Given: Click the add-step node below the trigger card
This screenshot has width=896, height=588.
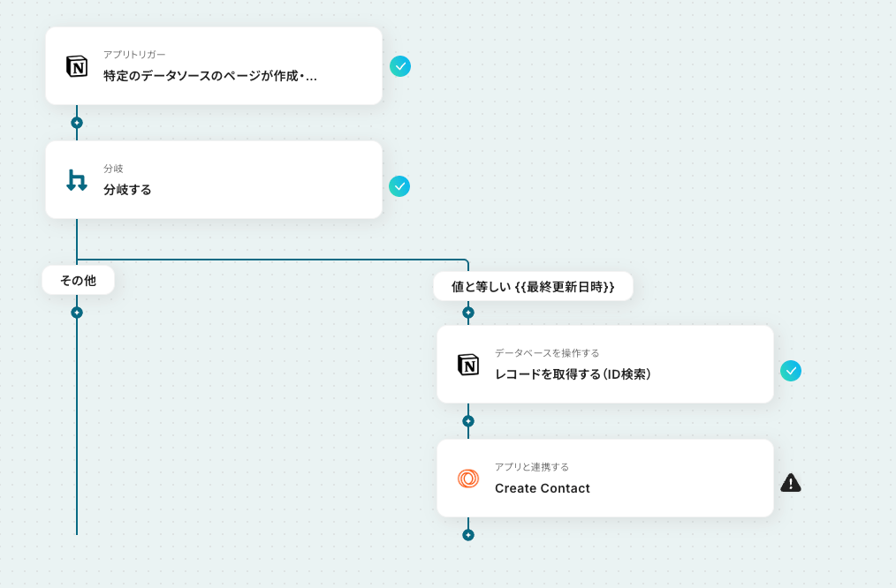Looking at the screenshot, I should 77,123.
